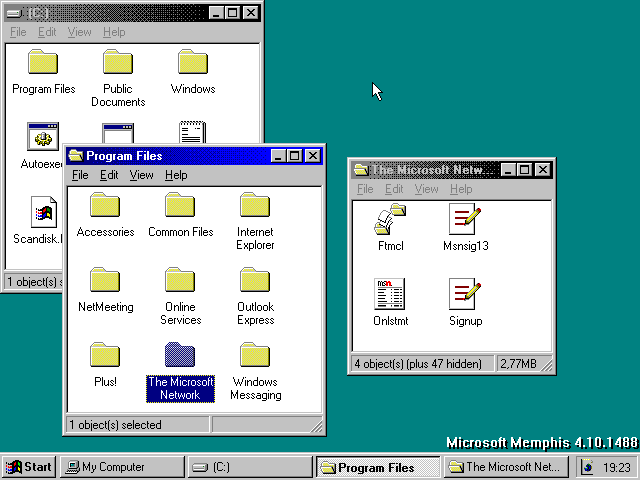Viewport: 640px width, 480px height.
Task: Maximize the Program Files window
Action: pos(294,156)
